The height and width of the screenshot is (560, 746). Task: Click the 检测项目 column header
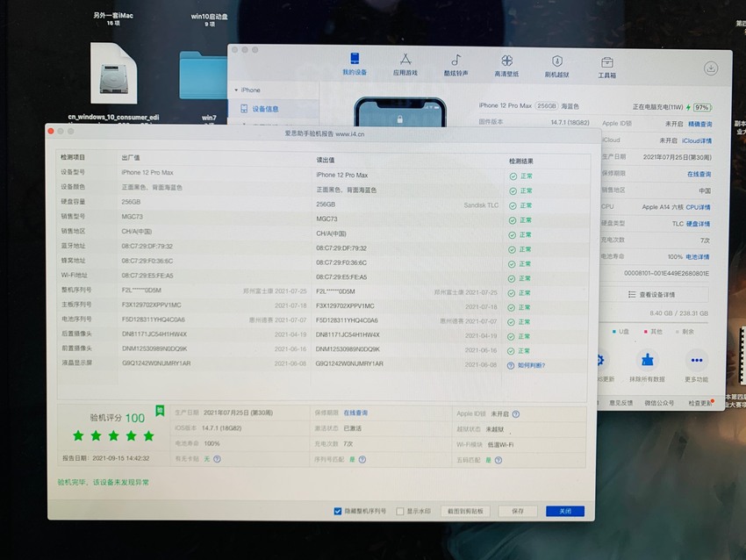coord(73,157)
